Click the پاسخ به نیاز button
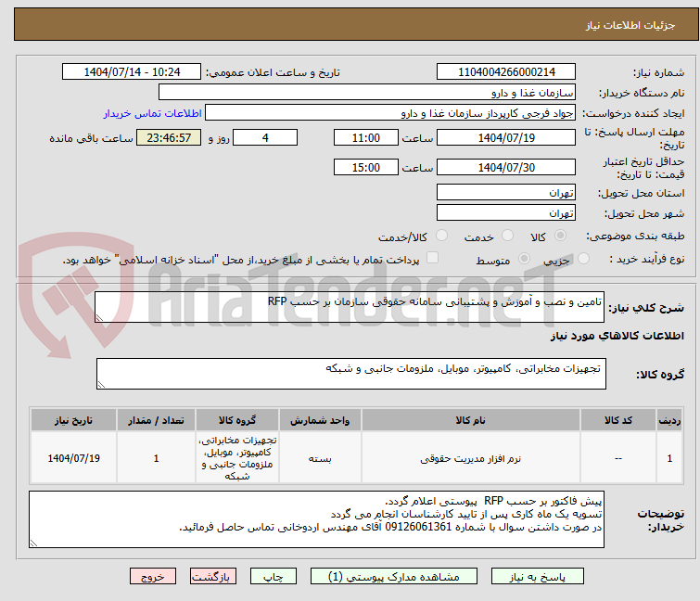Image resolution: width=700 pixels, height=601 pixels. (x=538, y=577)
